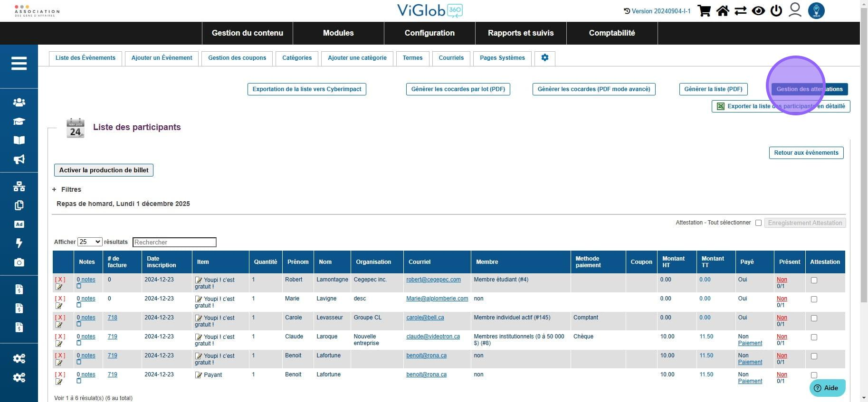Open the Afficher 25 results dropdown
Screen dimensions: 868x402
90,242
